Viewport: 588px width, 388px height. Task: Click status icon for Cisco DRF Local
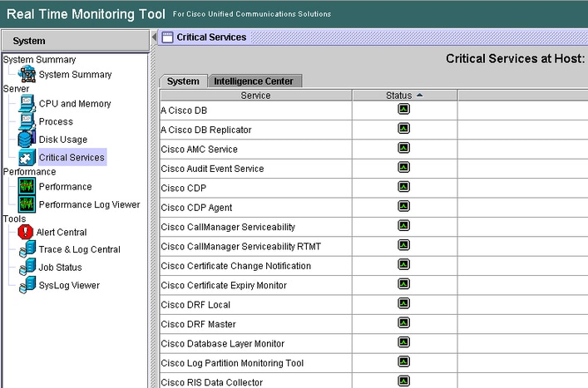tap(404, 303)
